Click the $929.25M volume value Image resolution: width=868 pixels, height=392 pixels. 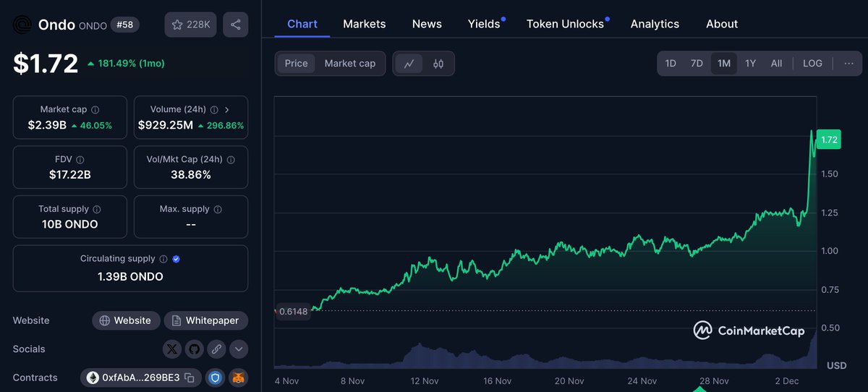point(166,125)
